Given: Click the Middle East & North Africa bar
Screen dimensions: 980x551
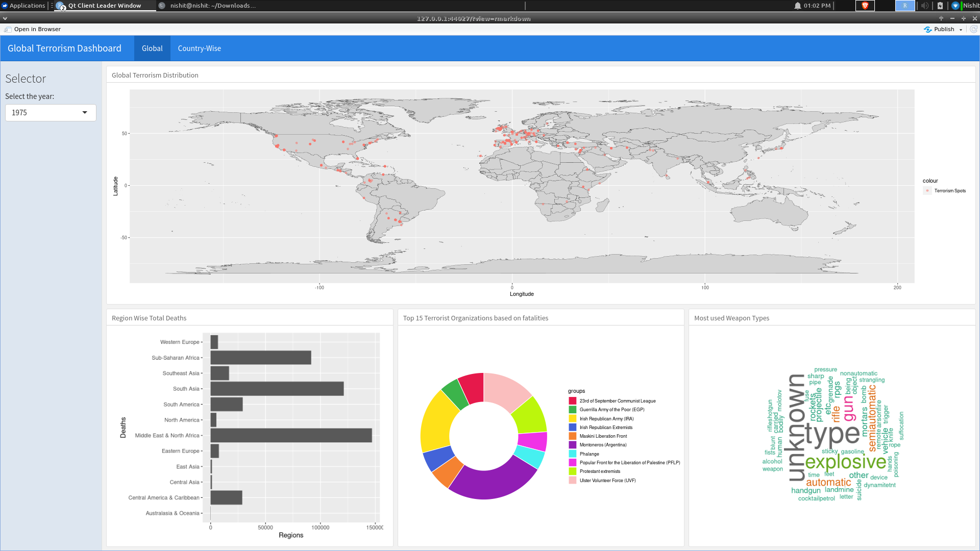Looking at the screenshot, I should click(291, 435).
